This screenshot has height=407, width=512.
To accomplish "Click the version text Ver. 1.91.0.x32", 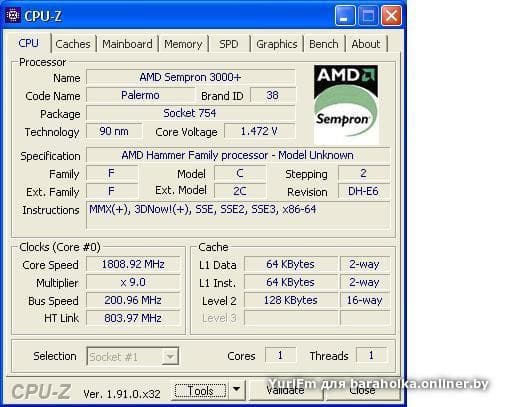I will tap(122, 394).
